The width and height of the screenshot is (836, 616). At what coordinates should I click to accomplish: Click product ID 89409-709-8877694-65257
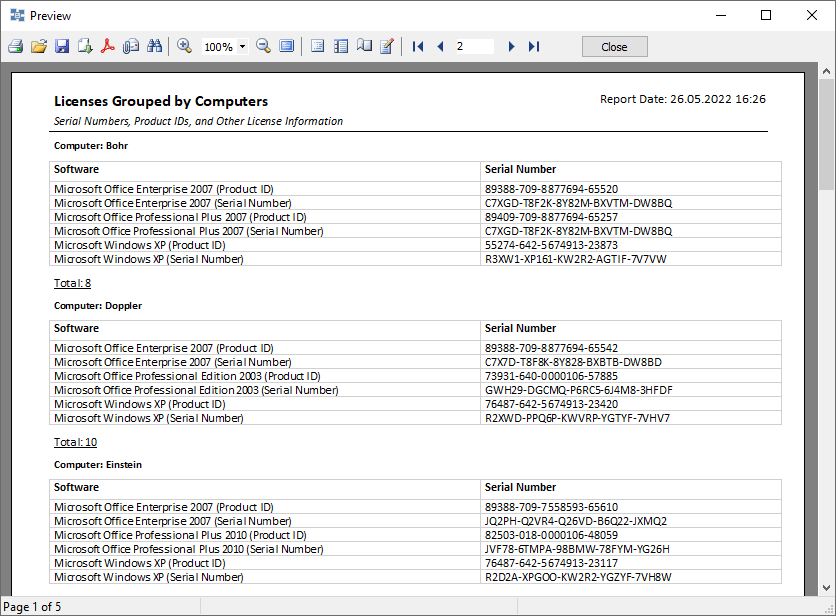[551, 218]
